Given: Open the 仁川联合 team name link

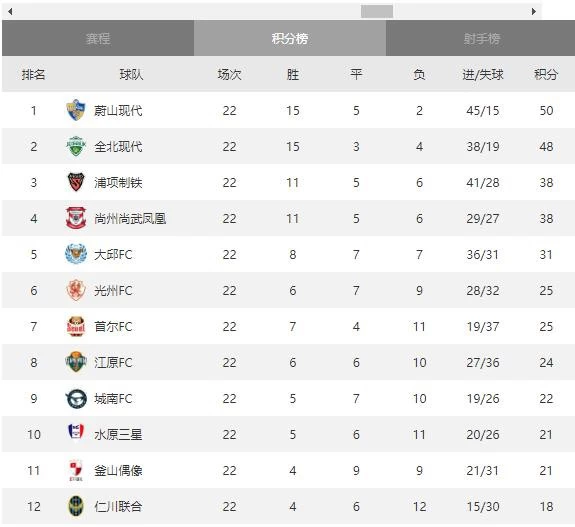Looking at the screenshot, I should tap(118, 506).
